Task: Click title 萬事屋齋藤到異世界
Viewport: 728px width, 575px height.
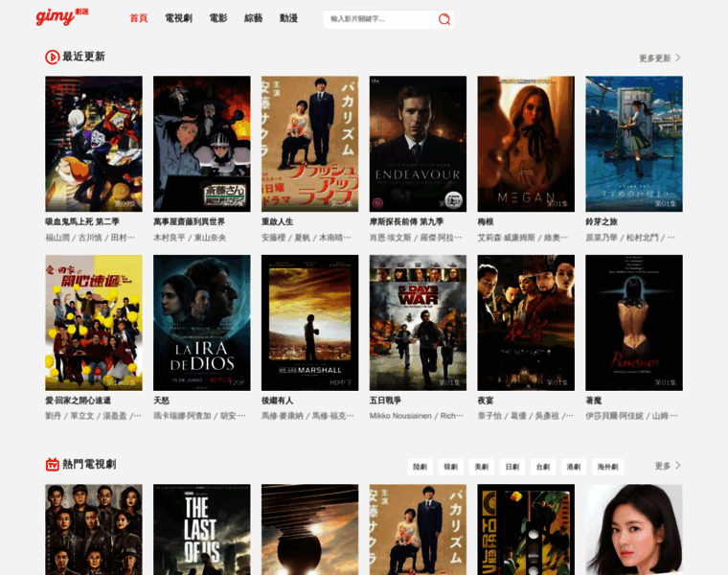Action: click(x=189, y=221)
